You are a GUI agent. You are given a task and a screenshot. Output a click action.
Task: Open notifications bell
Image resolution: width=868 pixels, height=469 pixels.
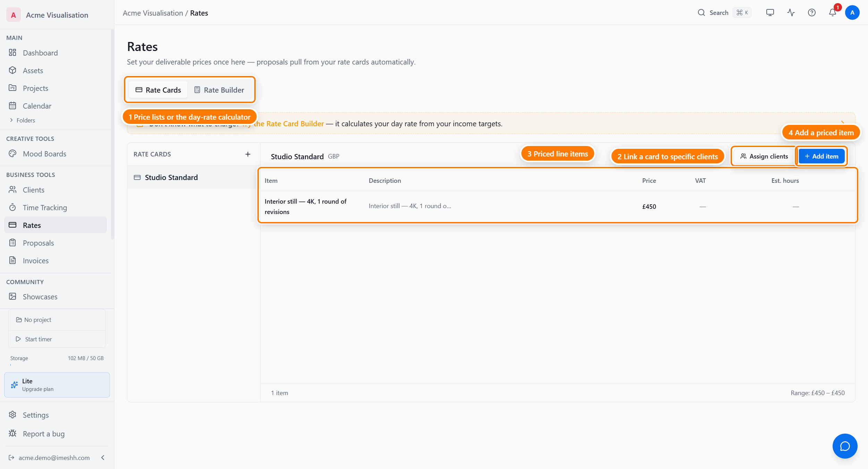(833, 13)
